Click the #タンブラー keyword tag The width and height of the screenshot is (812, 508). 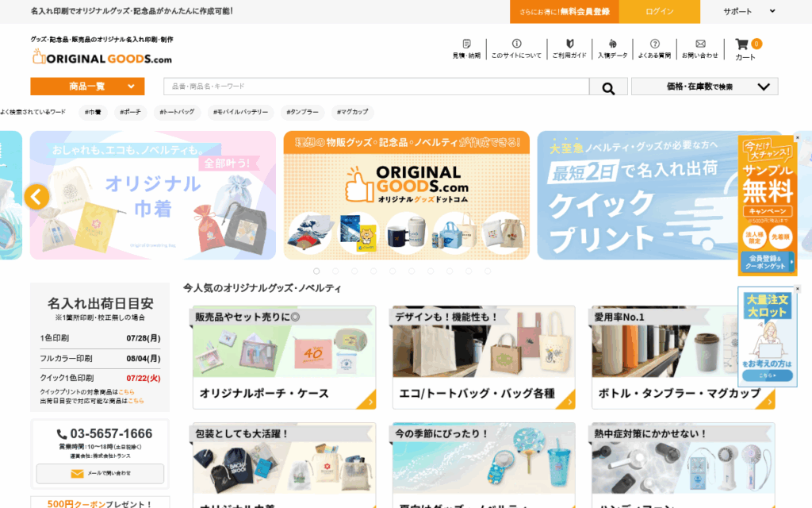[302, 112]
